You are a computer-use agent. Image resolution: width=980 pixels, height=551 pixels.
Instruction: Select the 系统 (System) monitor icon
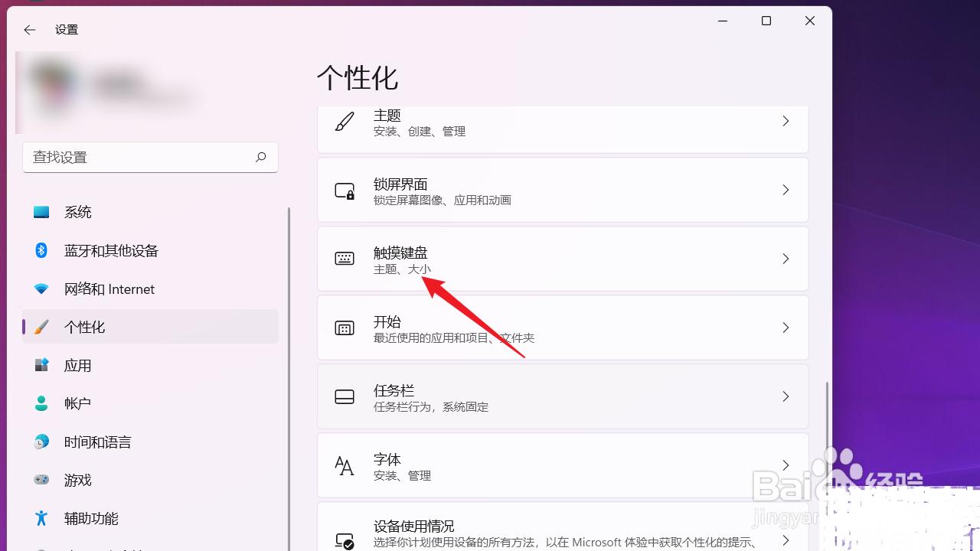pos(41,212)
